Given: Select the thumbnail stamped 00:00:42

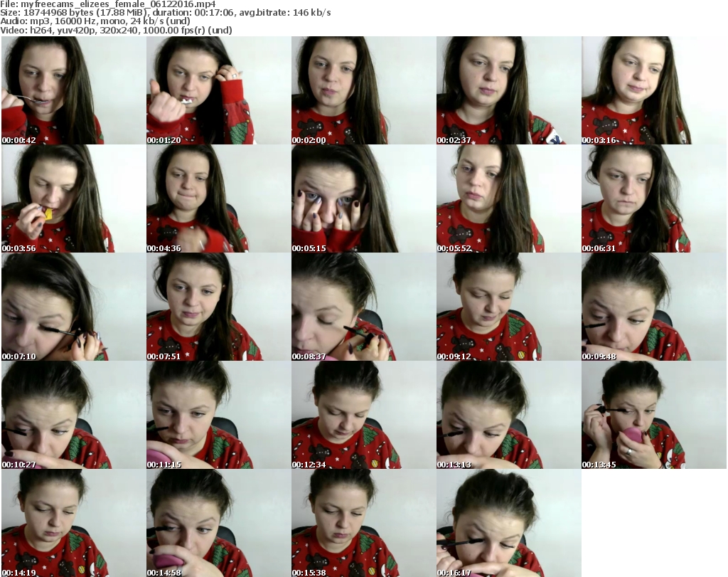Looking at the screenshot, I should [74, 90].
